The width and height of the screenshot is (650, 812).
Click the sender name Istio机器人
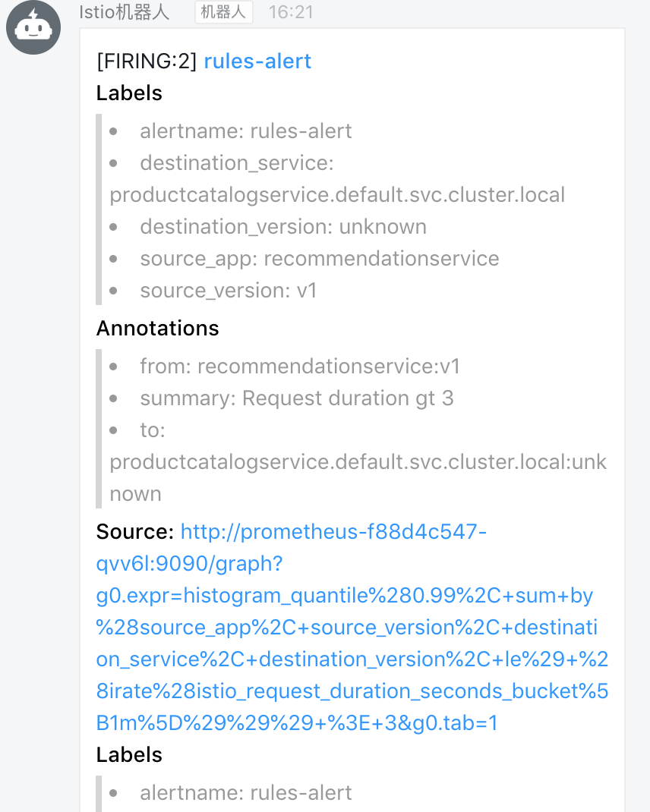pos(125,12)
